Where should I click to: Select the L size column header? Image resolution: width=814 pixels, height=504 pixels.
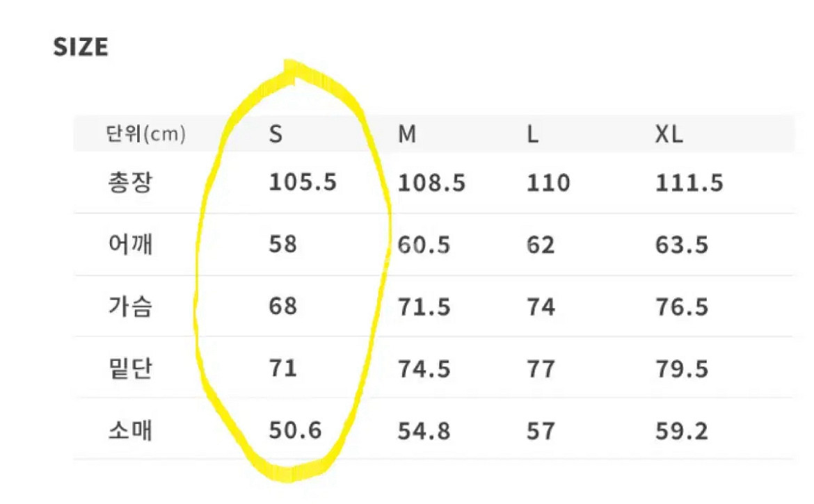[x=533, y=134]
